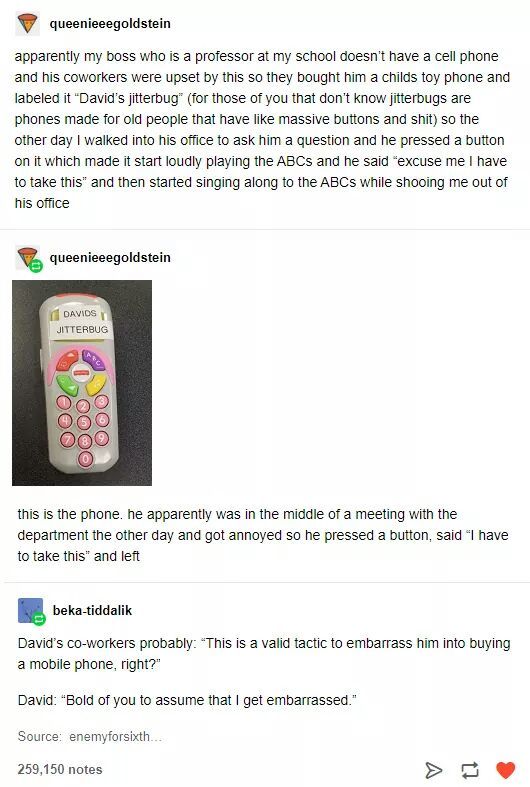Click the purple ABC button in photo

93,359
